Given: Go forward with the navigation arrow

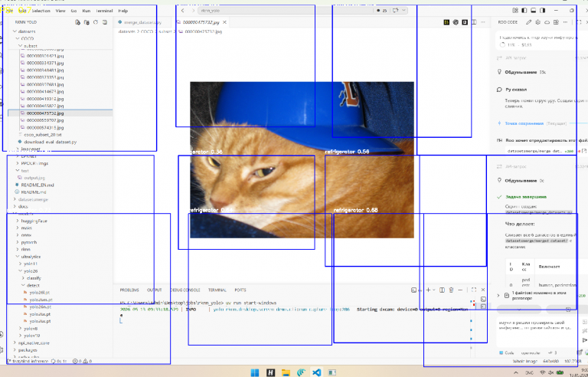Looking at the screenshot, I should 193,11.
